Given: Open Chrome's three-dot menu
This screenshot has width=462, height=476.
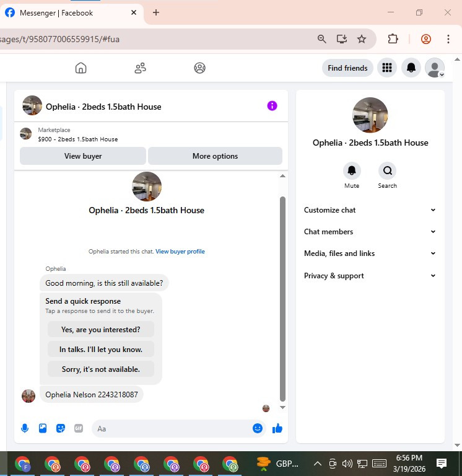Looking at the screenshot, I should [x=448, y=39].
